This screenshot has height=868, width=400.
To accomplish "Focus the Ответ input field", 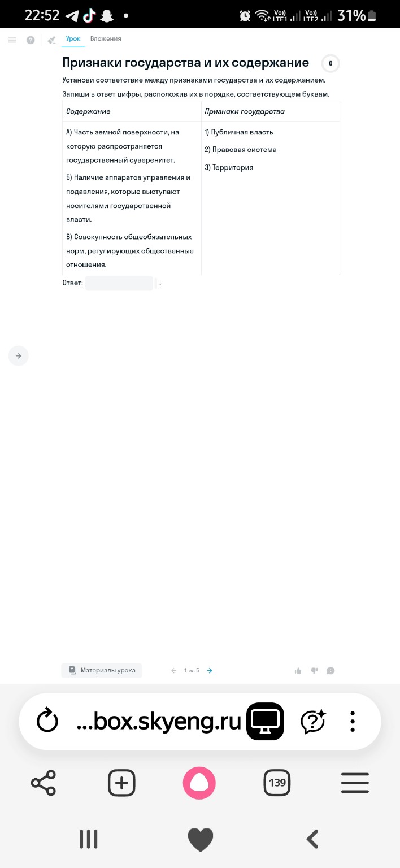I will pos(119,283).
